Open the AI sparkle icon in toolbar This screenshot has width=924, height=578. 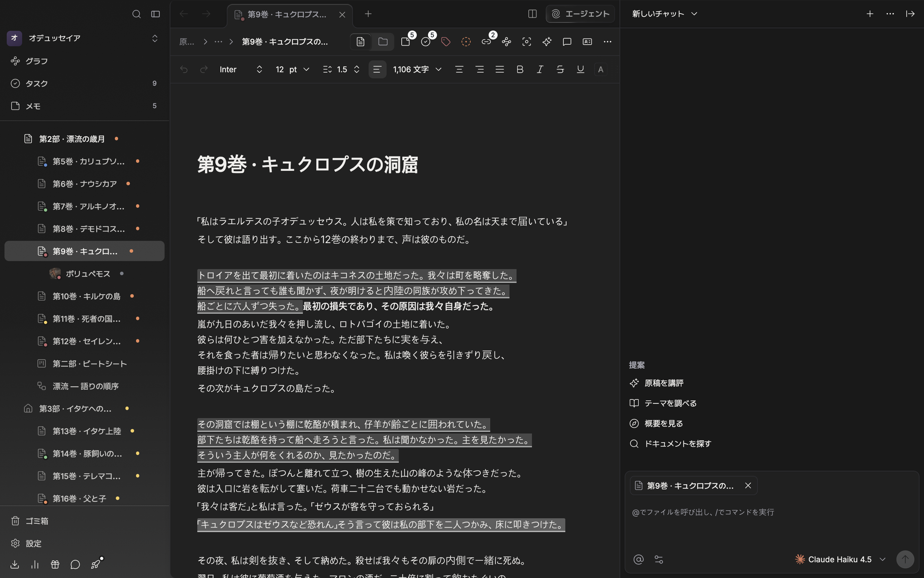[x=547, y=42]
